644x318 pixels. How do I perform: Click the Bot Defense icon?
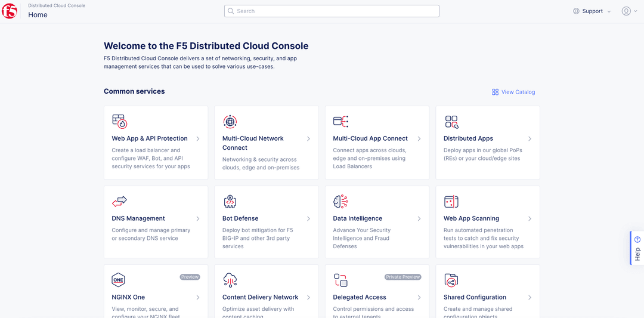(x=230, y=202)
